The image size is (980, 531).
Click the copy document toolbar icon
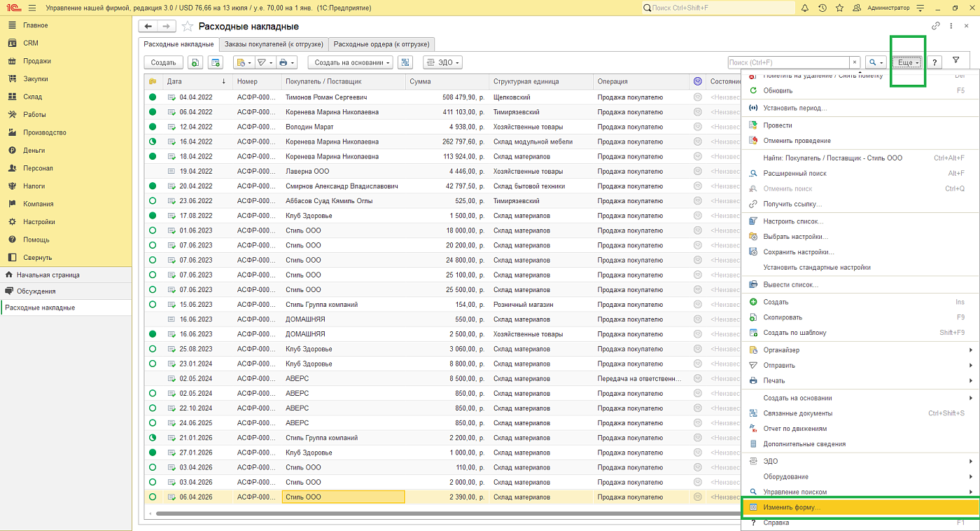(x=195, y=62)
